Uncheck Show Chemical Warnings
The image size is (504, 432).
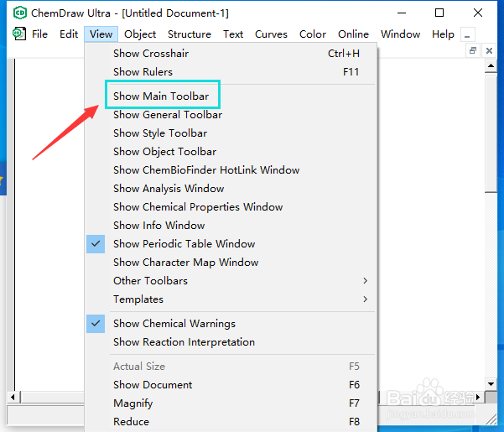(x=231, y=323)
